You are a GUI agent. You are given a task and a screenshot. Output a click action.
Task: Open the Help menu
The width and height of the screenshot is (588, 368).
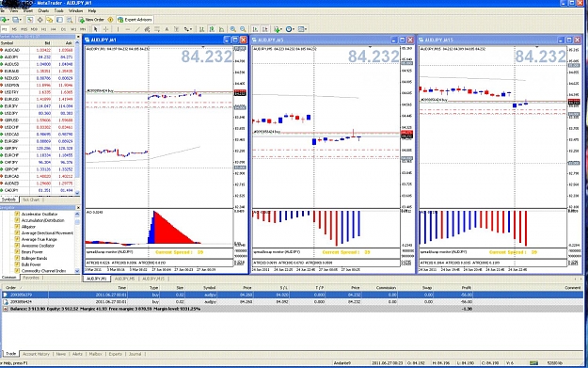[92, 11]
